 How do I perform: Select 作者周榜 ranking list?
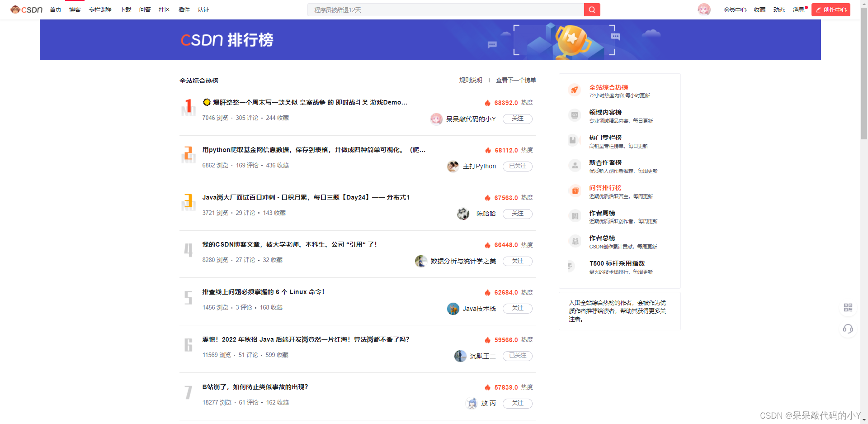pos(602,213)
